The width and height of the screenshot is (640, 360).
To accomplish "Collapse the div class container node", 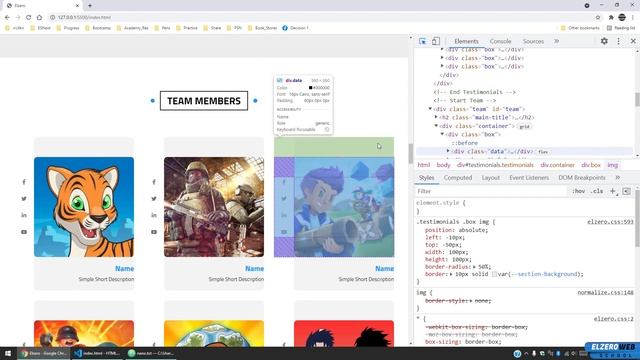I will tap(436, 126).
